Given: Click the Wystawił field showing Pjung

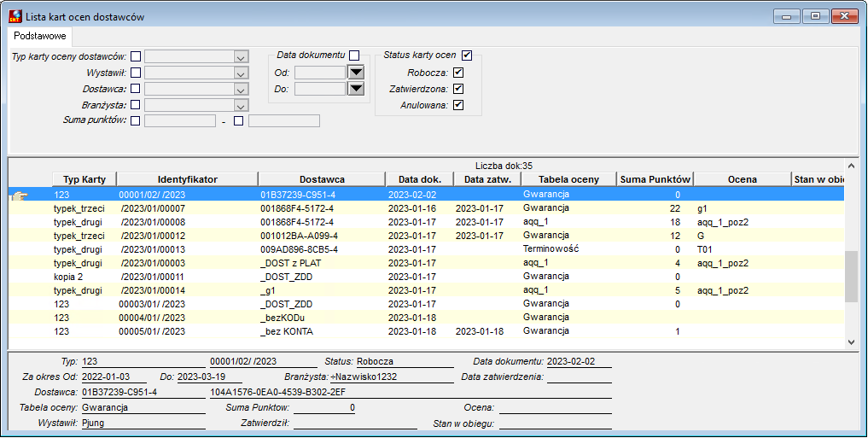Looking at the screenshot, I should (x=143, y=423).
